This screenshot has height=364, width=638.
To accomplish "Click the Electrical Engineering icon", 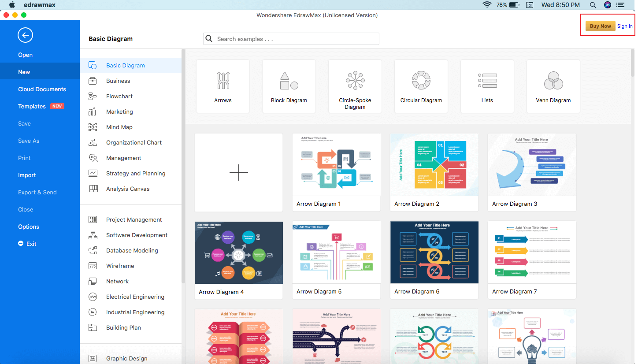I will pyautogui.click(x=93, y=297).
